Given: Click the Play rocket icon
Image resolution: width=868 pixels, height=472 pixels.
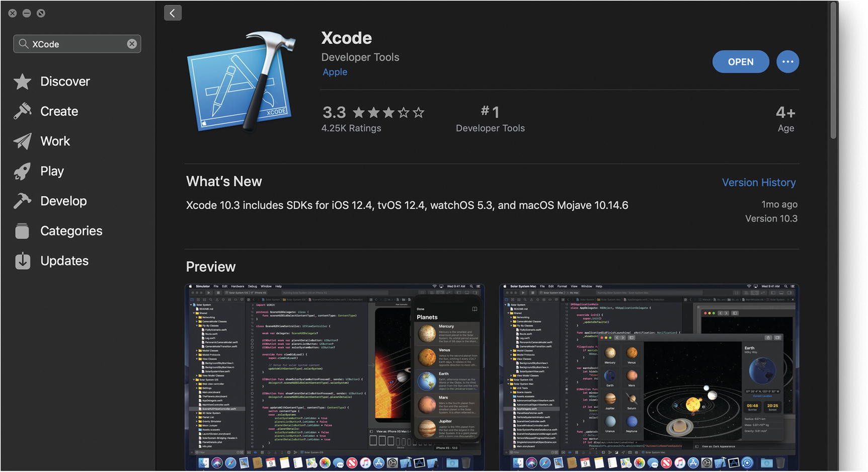Looking at the screenshot, I should 22,171.
